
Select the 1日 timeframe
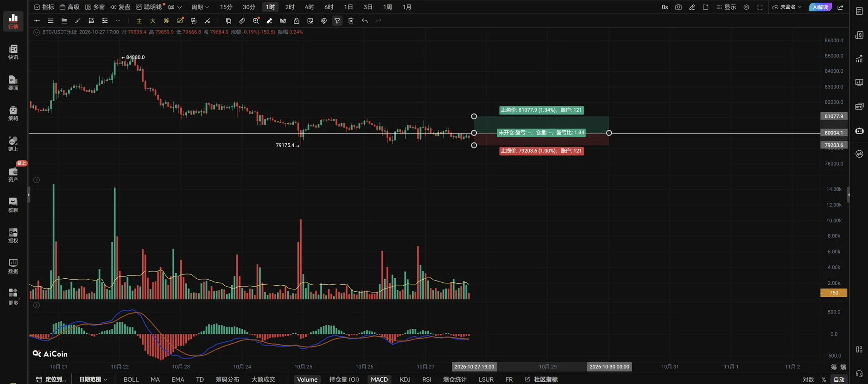click(x=348, y=7)
